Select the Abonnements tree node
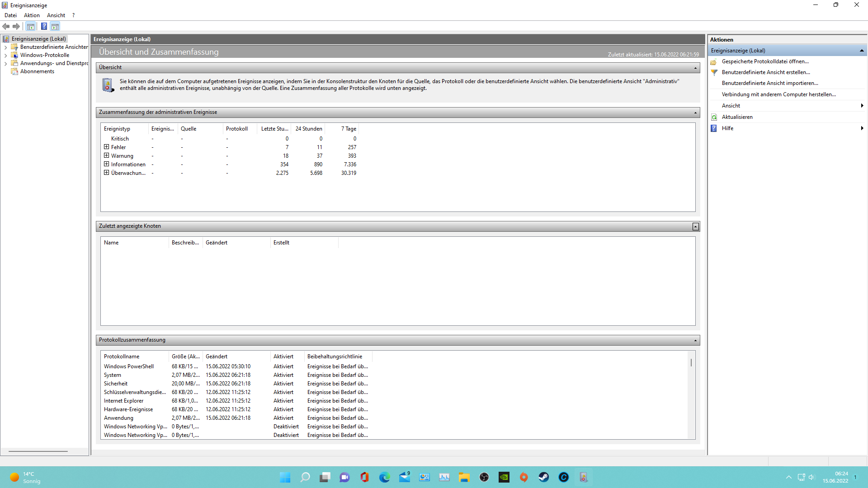Screen dimensions: 868x488 coord(37,71)
